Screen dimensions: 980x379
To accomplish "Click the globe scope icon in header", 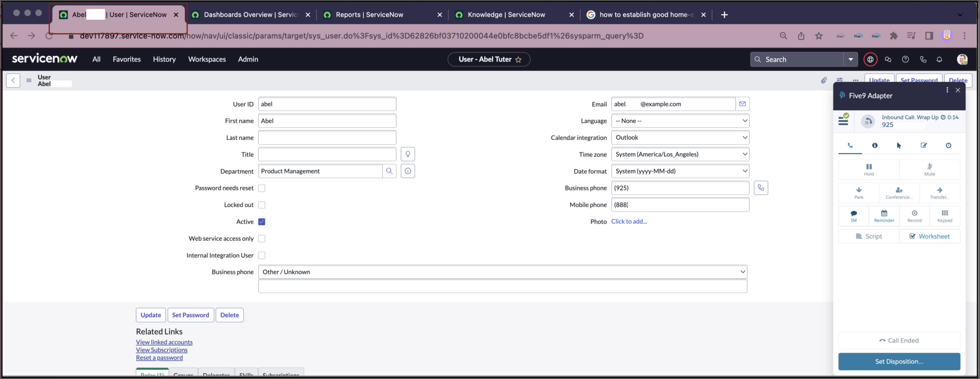I will (870, 59).
